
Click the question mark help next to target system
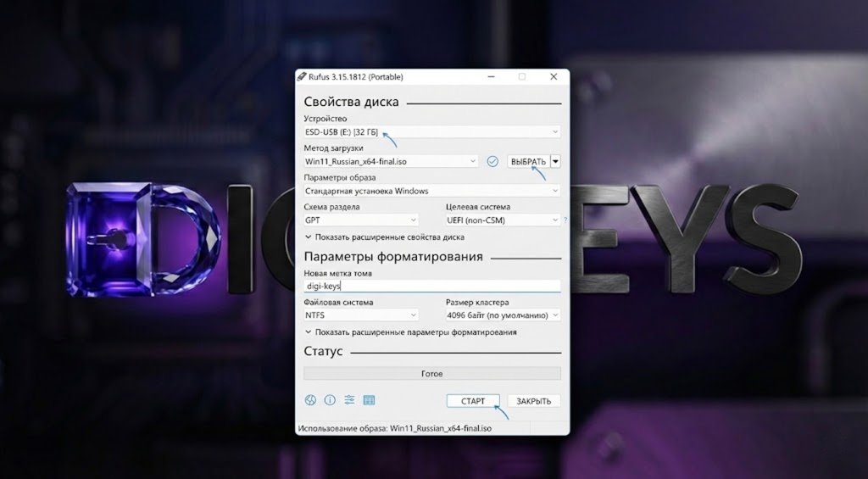tap(565, 220)
